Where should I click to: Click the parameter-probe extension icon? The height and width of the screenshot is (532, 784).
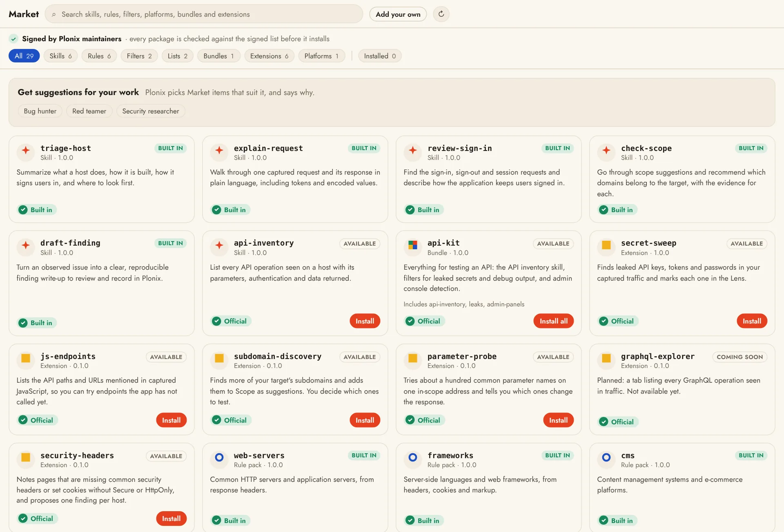click(413, 359)
